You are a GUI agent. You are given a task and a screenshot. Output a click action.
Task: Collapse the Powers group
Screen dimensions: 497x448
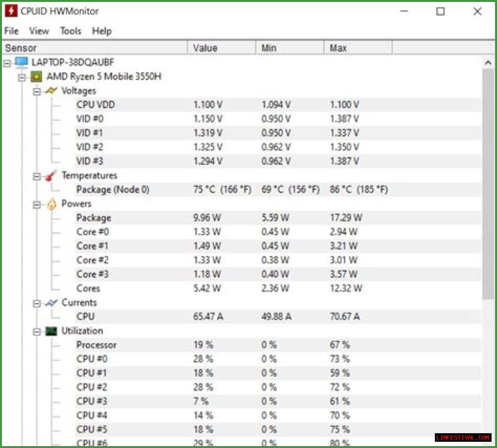pyautogui.click(x=37, y=205)
